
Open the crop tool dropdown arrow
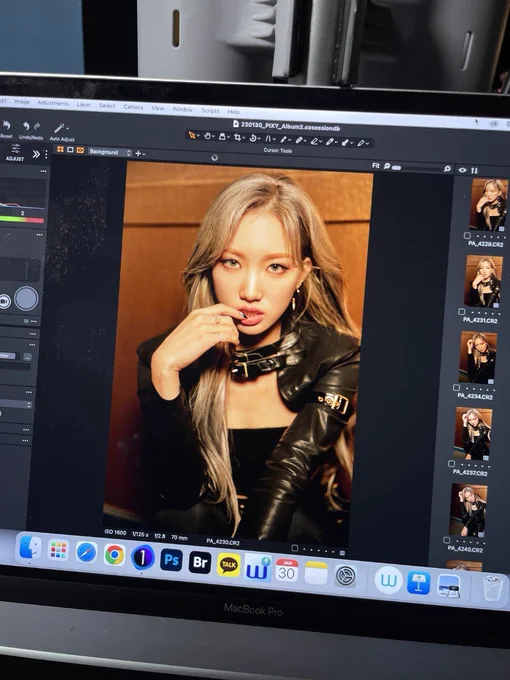[x=244, y=138]
